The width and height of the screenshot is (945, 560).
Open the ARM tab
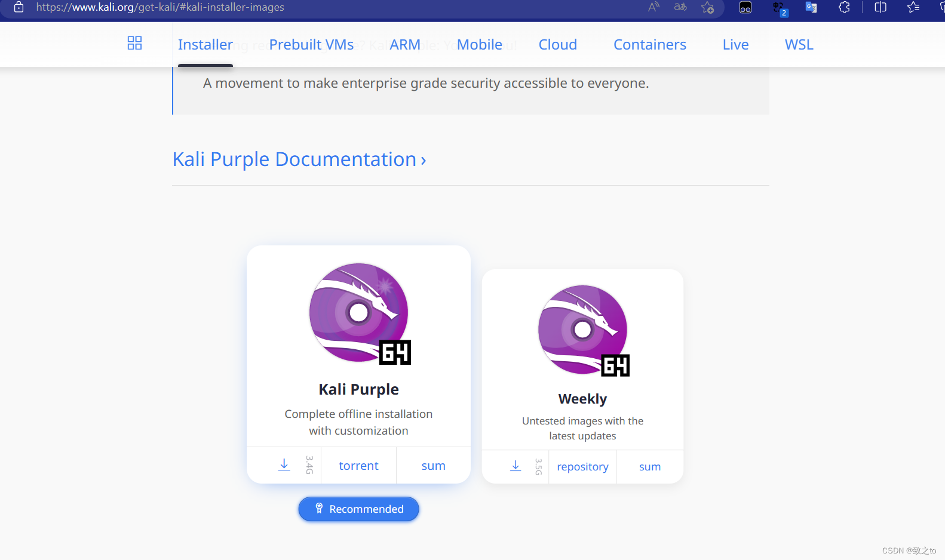[x=405, y=45]
